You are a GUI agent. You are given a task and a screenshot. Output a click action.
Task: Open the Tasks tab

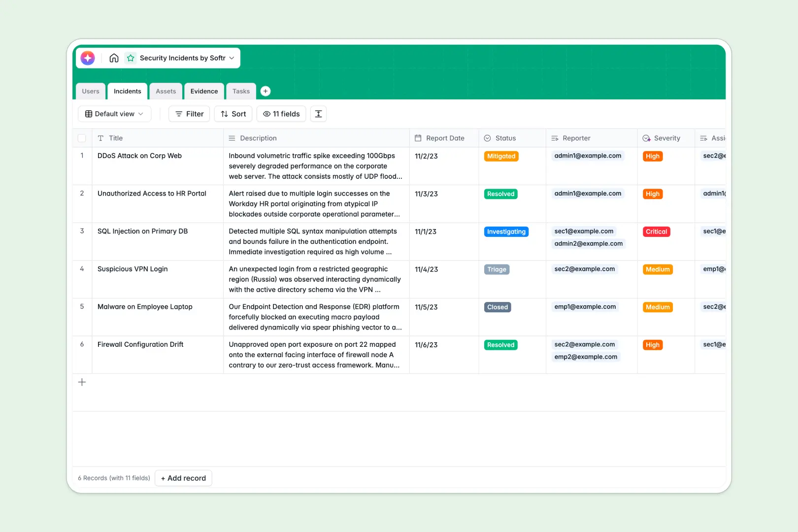241,91
